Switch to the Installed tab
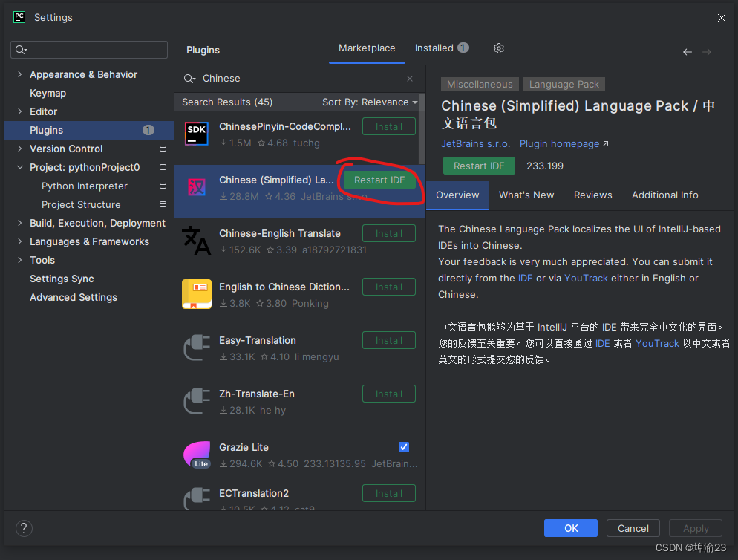The height and width of the screenshot is (560, 738). click(442, 48)
